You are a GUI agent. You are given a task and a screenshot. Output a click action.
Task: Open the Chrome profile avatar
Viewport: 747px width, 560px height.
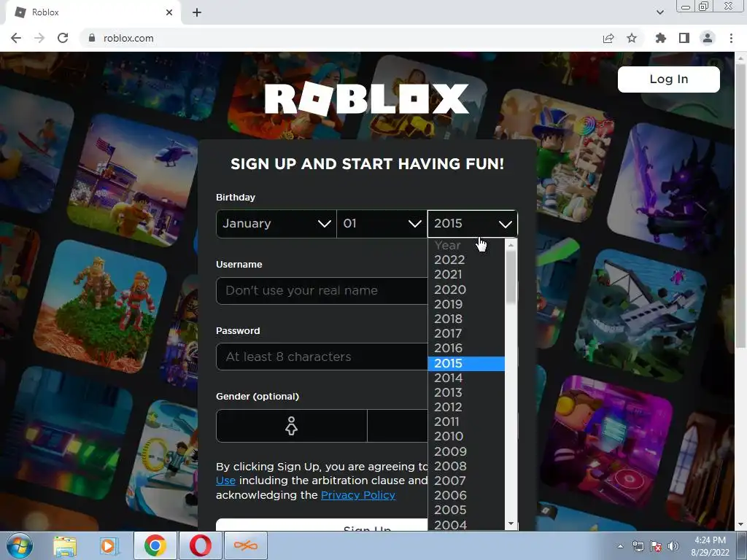point(708,38)
